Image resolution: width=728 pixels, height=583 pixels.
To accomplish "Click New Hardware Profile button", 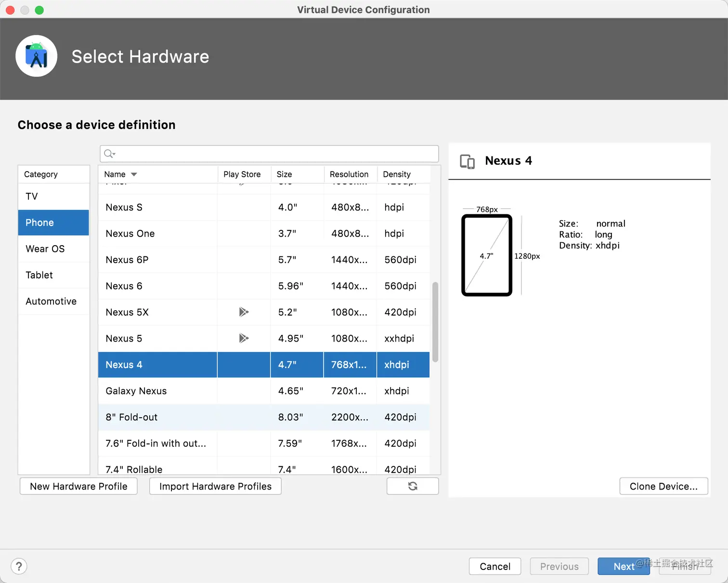I will [78, 486].
